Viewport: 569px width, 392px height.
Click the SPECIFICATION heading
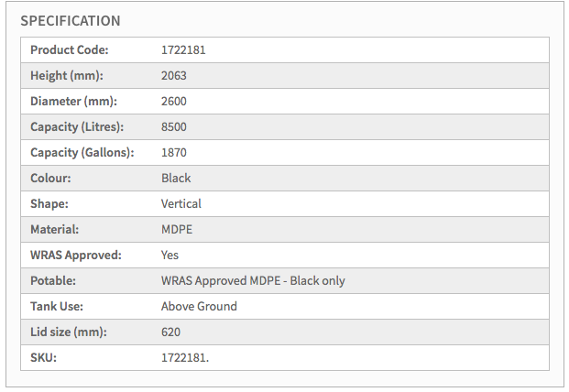[x=71, y=20]
